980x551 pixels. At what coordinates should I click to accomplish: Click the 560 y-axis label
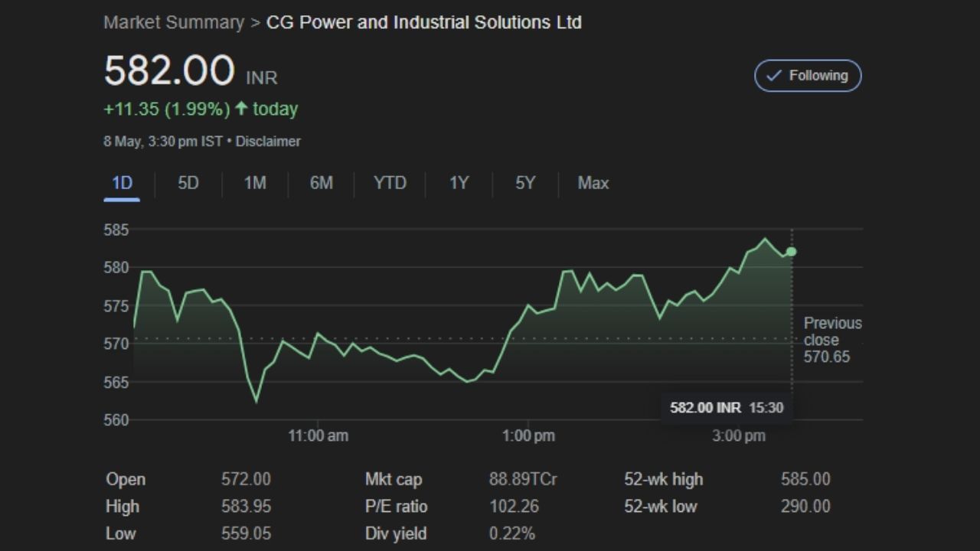[116, 420]
